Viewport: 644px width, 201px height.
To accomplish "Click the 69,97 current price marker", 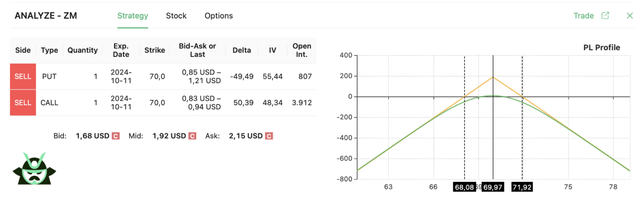I will 493,187.
